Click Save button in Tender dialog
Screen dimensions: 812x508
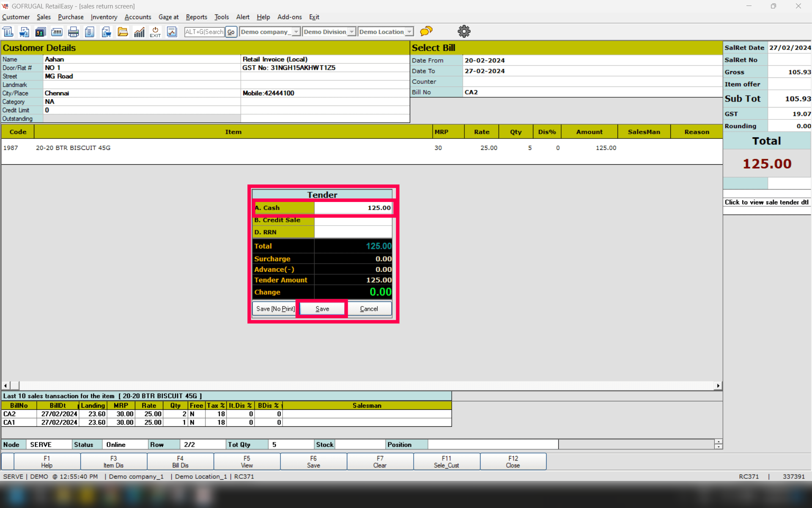[322, 309]
